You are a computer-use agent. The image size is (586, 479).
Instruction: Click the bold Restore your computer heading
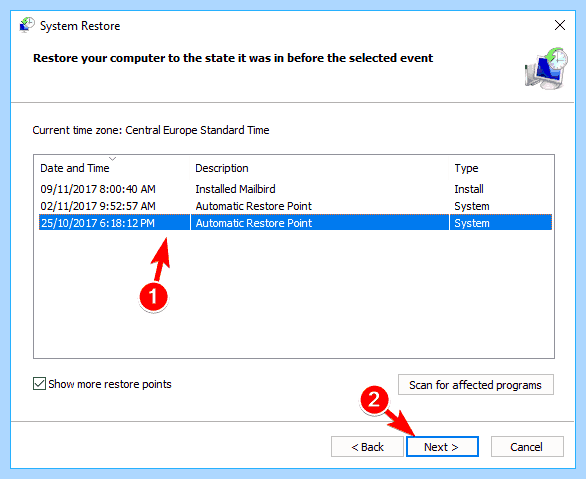233,58
